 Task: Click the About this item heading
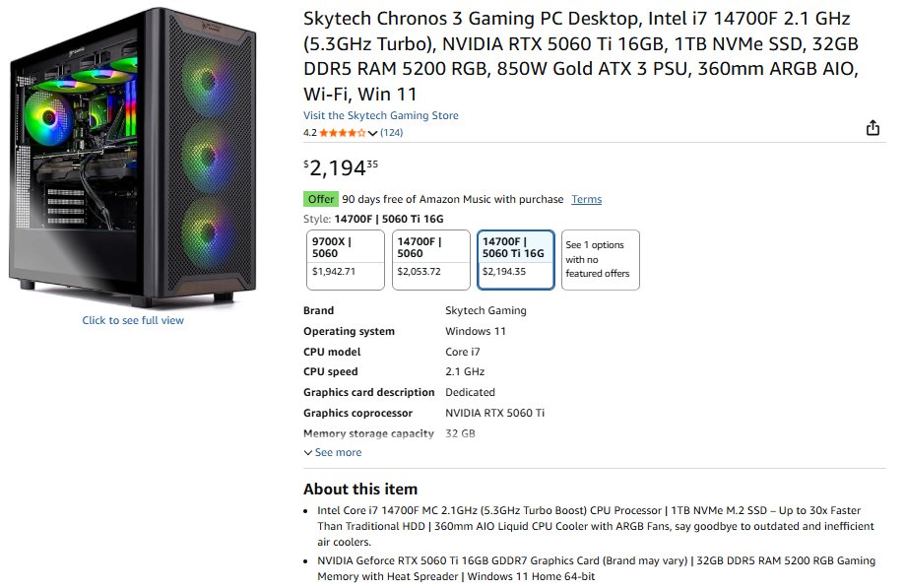pyautogui.click(x=360, y=489)
